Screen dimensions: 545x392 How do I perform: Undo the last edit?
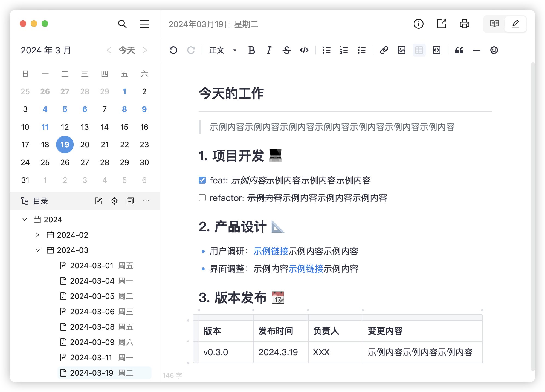click(x=173, y=50)
